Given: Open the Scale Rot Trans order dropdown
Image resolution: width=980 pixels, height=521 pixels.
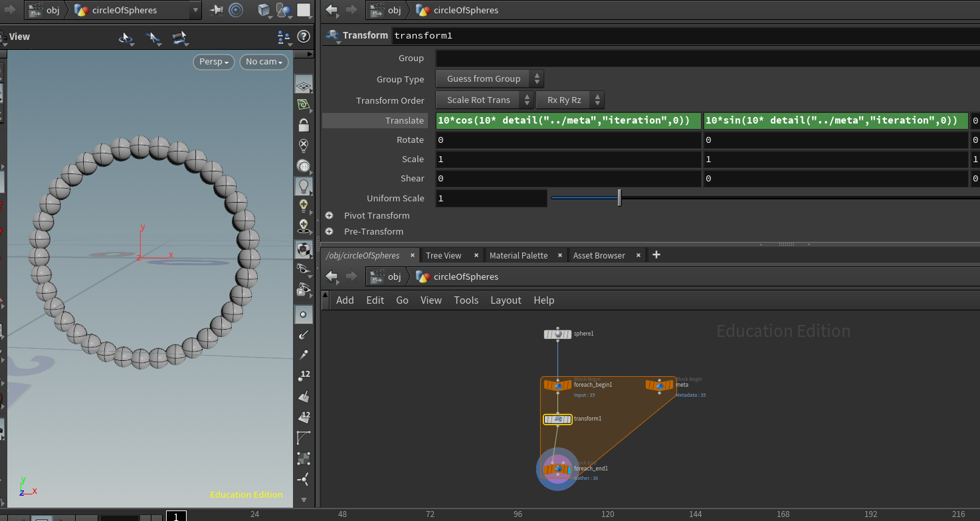Looking at the screenshot, I should point(484,100).
